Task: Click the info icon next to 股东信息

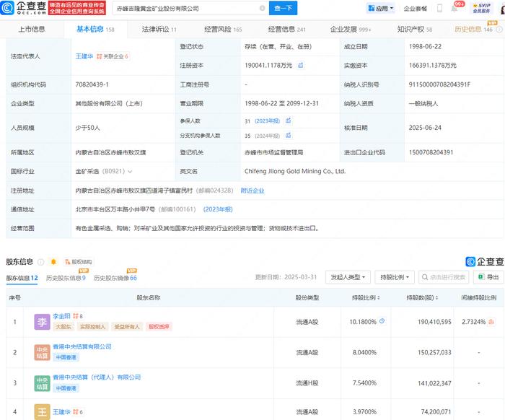Action: [x=41, y=262]
